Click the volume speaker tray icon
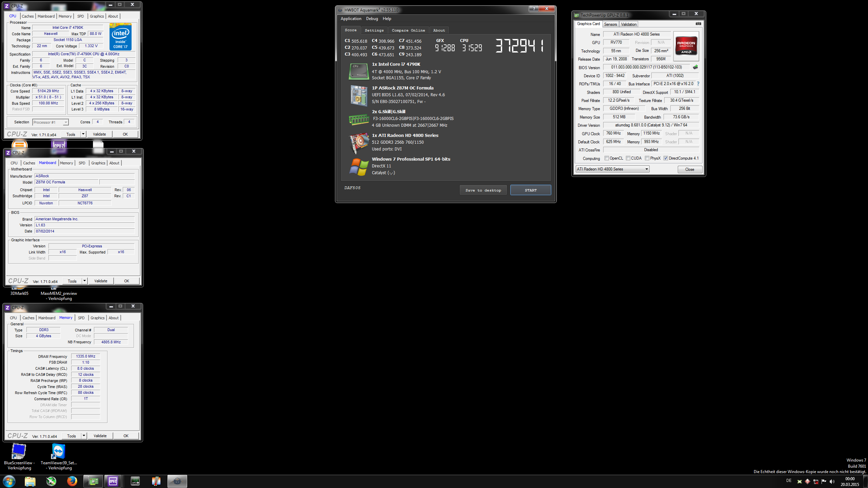Viewport: 868px width, 488px height. 832,482
